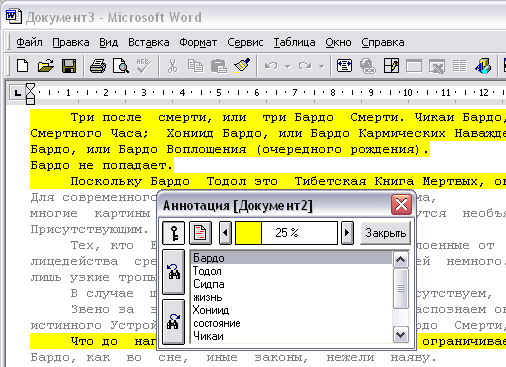This screenshot has height=367, width=506.
Task: Open the Формат menu
Action: 198,42
